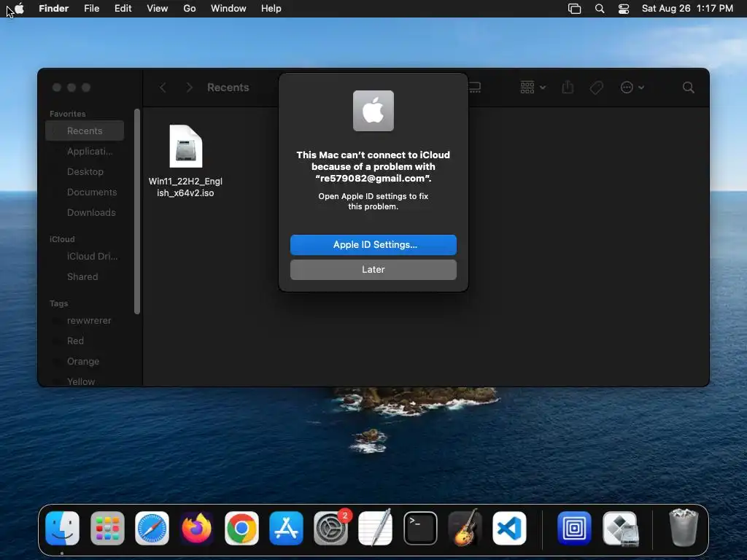Image resolution: width=747 pixels, height=560 pixels.
Task: Select the Red tag in sidebar
Action: coord(85,341)
